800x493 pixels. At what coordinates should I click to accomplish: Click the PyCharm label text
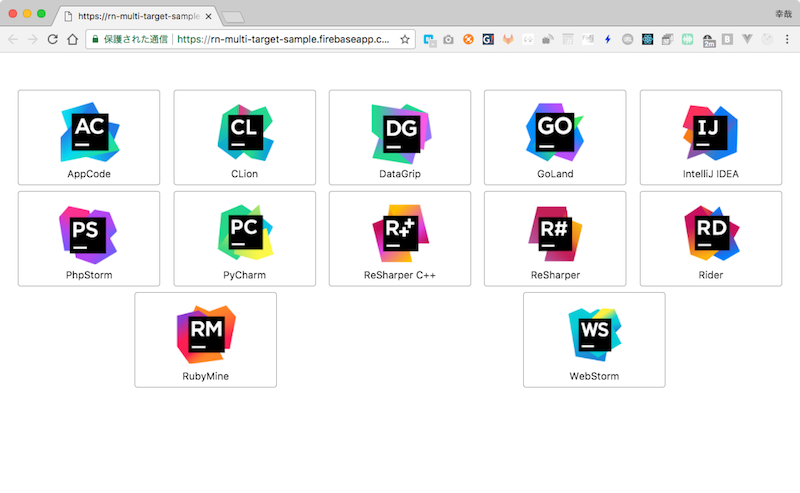tap(244, 275)
